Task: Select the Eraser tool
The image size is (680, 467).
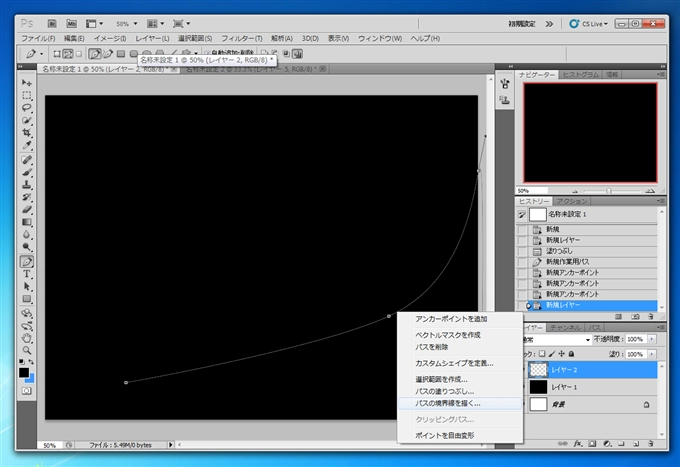Action: tap(26, 209)
